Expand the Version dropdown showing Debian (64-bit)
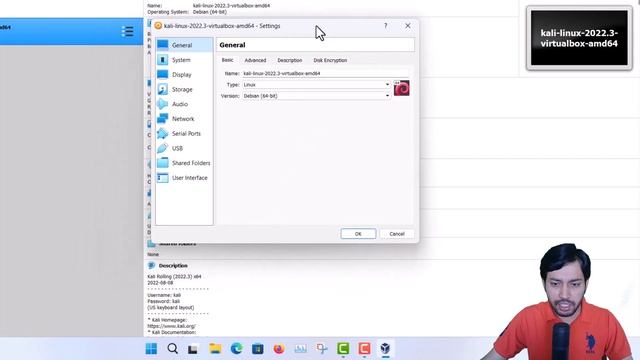The width and height of the screenshot is (640, 360). pyautogui.click(x=316, y=96)
